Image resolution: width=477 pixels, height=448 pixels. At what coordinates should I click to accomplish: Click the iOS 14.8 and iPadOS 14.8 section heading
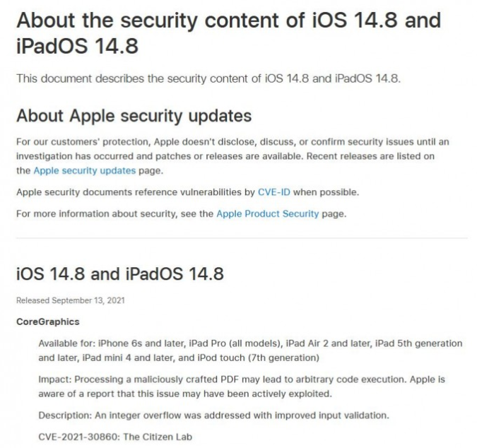pyautogui.click(x=120, y=273)
